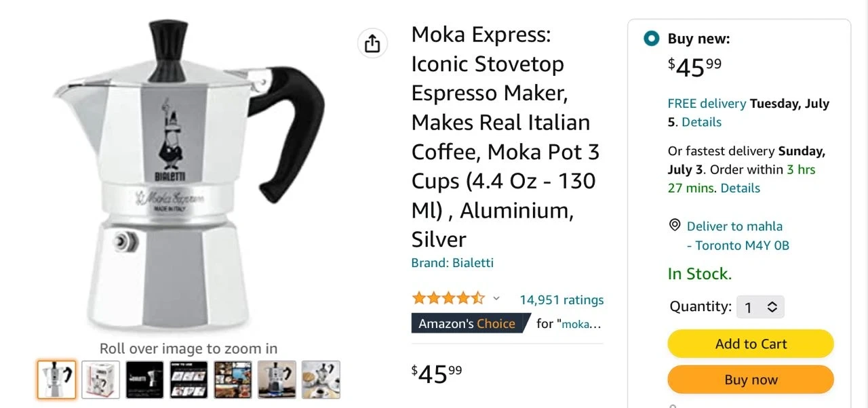Show the 'How to use' instructions thumbnail

189,380
